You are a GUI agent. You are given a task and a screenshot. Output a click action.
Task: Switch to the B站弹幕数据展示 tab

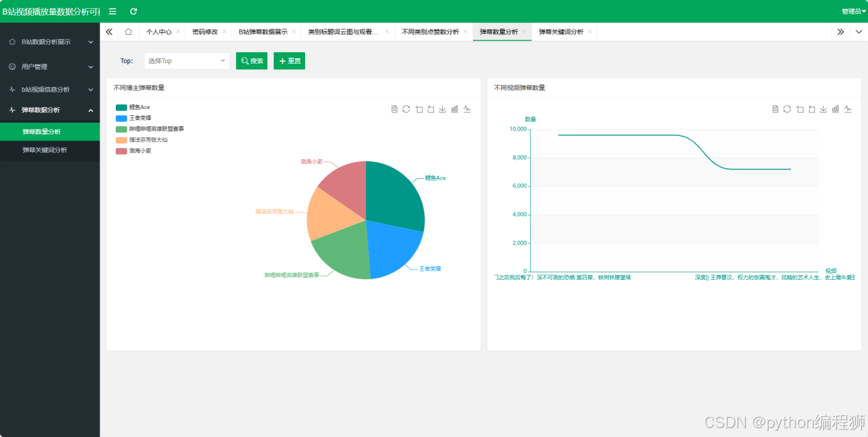[263, 32]
